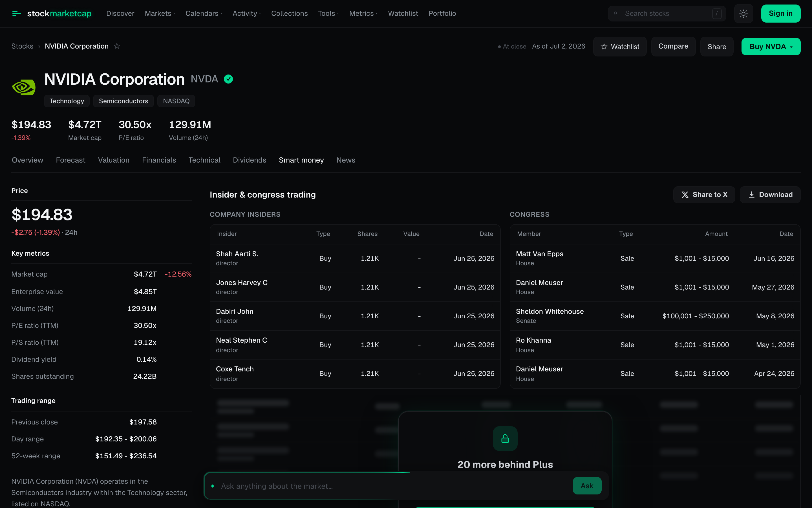Click the NASDAQ exchange tag
Viewport: 812px width, 508px height.
[x=176, y=101]
